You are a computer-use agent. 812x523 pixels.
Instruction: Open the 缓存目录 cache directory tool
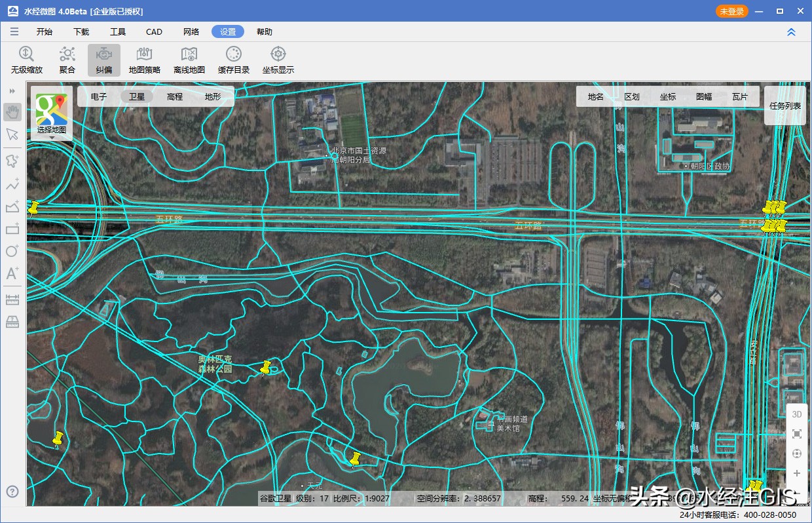click(234, 60)
